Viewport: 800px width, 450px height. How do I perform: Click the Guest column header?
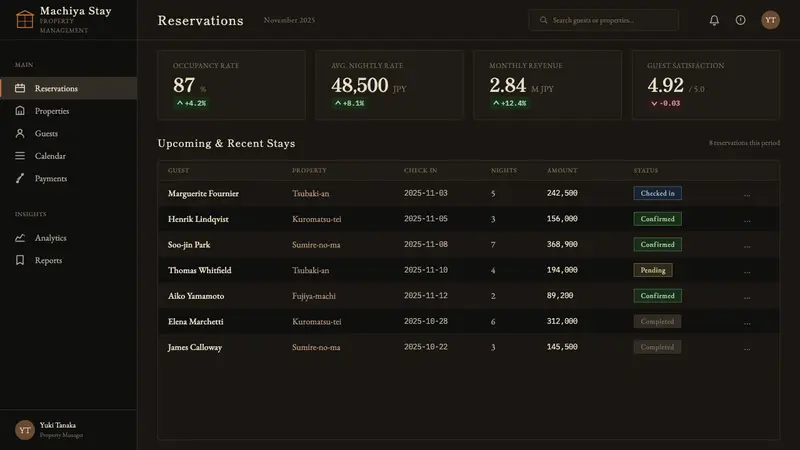(179, 170)
